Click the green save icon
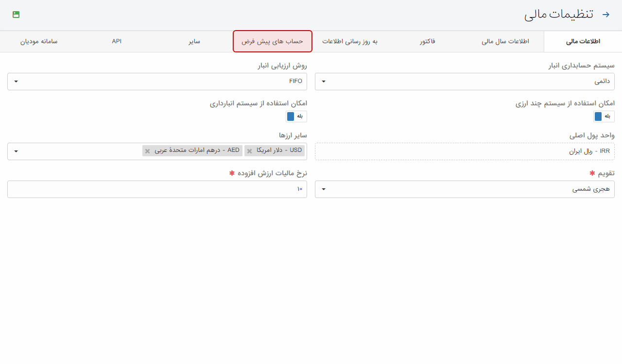 (x=16, y=15)
